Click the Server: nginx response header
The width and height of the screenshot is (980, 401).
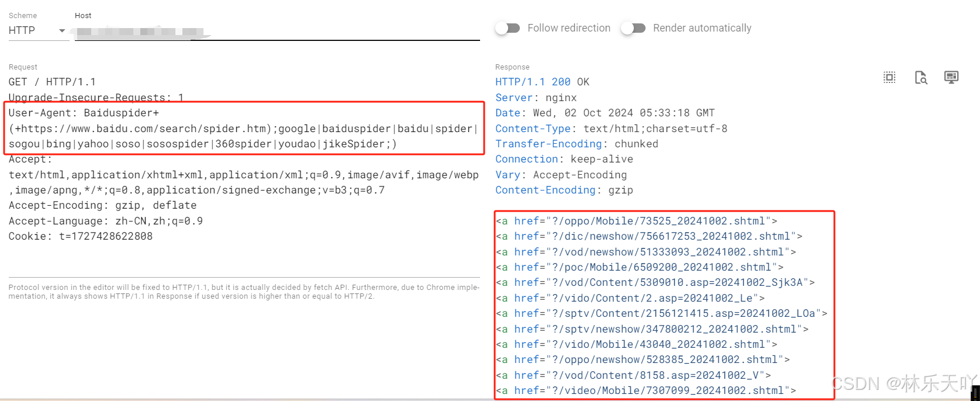536,98
